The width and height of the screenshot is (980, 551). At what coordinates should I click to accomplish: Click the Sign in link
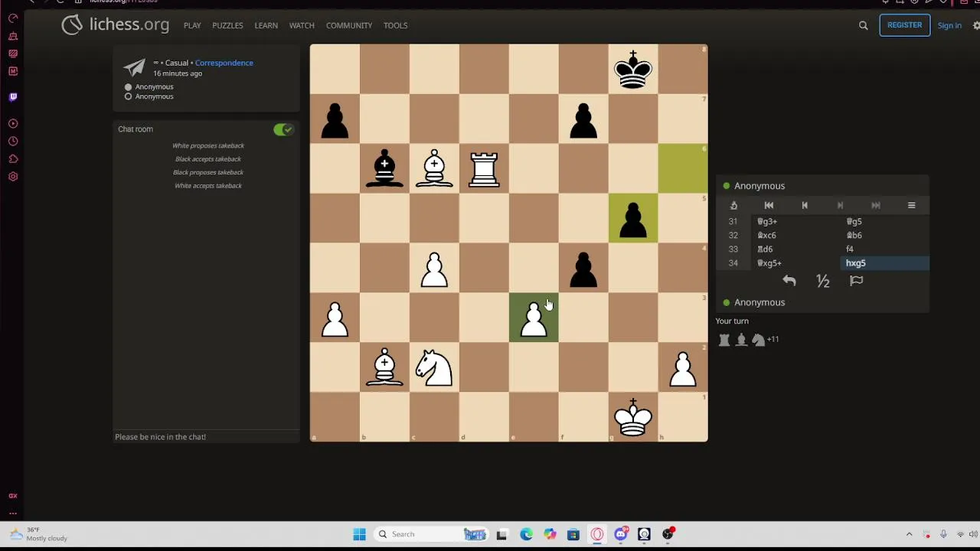949,25
